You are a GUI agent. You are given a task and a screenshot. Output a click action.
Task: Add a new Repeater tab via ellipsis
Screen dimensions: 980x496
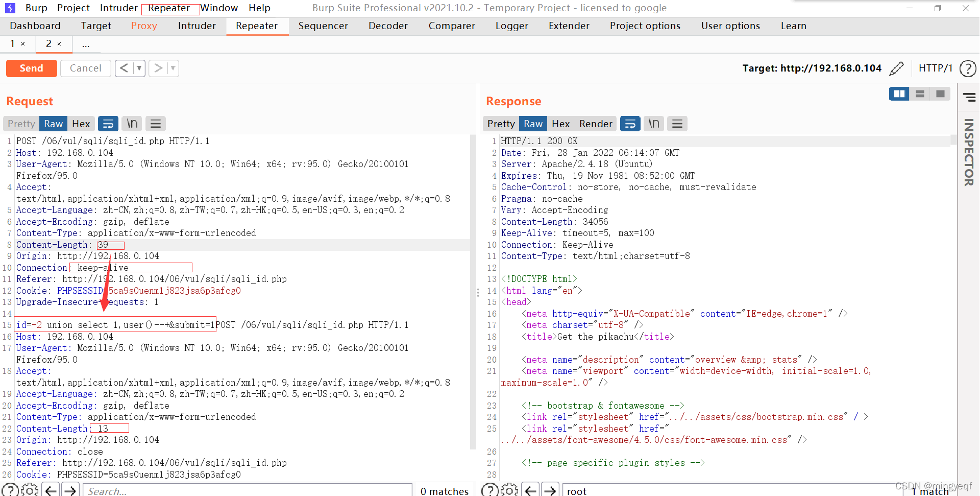coord(86,44)
